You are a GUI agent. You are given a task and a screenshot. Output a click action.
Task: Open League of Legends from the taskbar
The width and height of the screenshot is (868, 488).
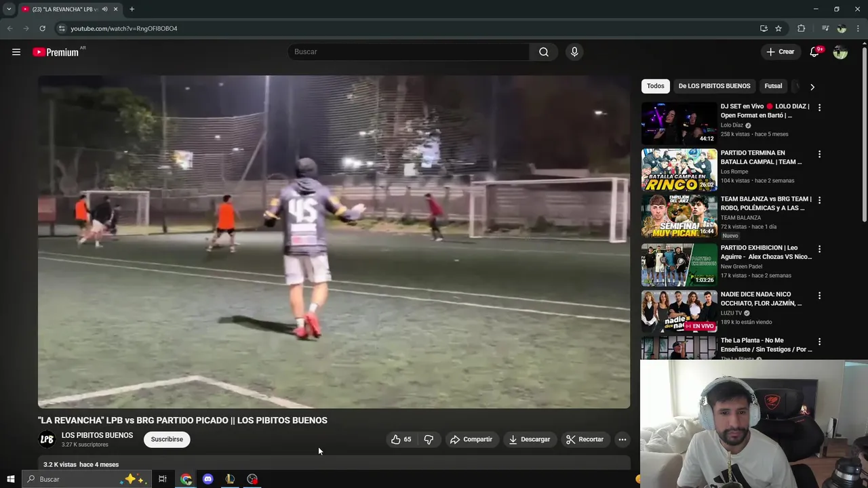(x=230, y=479)
